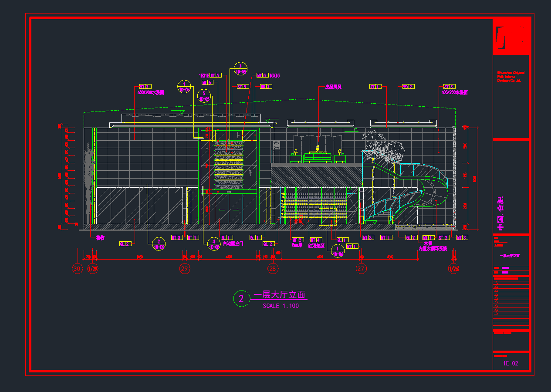Select the grid axis bubble labeled 29
Screen dimensions: 551x392
185,269
